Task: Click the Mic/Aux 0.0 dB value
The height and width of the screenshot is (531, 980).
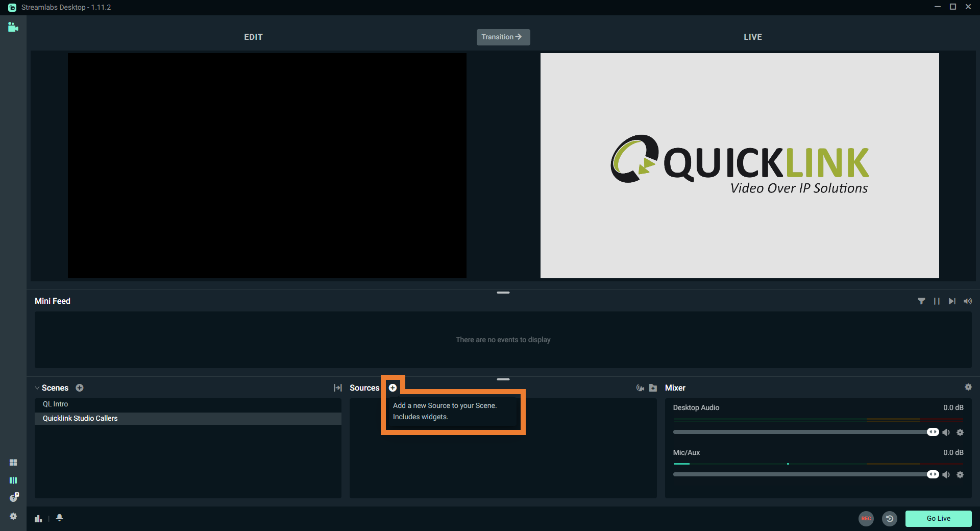Action: (x=953, y=452)
